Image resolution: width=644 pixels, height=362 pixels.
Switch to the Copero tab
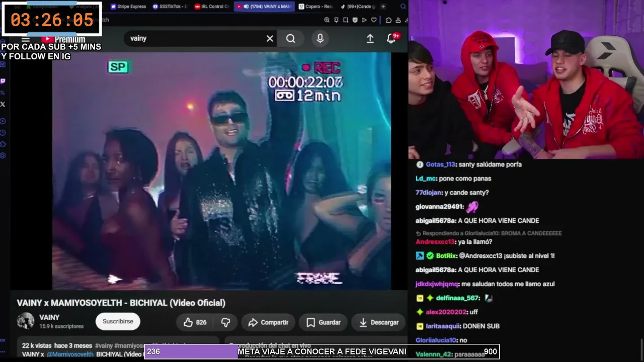coord(315,7)
